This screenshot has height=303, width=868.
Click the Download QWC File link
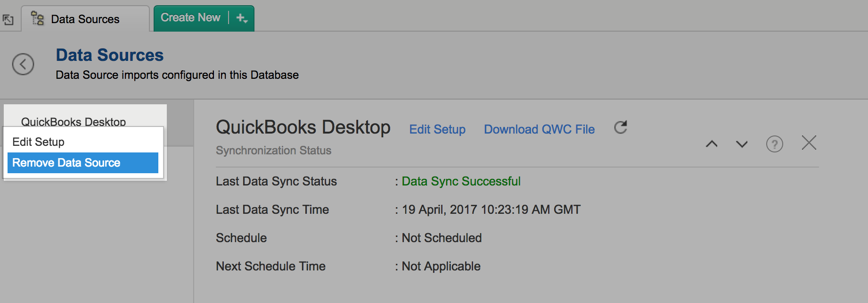point(539,129)
